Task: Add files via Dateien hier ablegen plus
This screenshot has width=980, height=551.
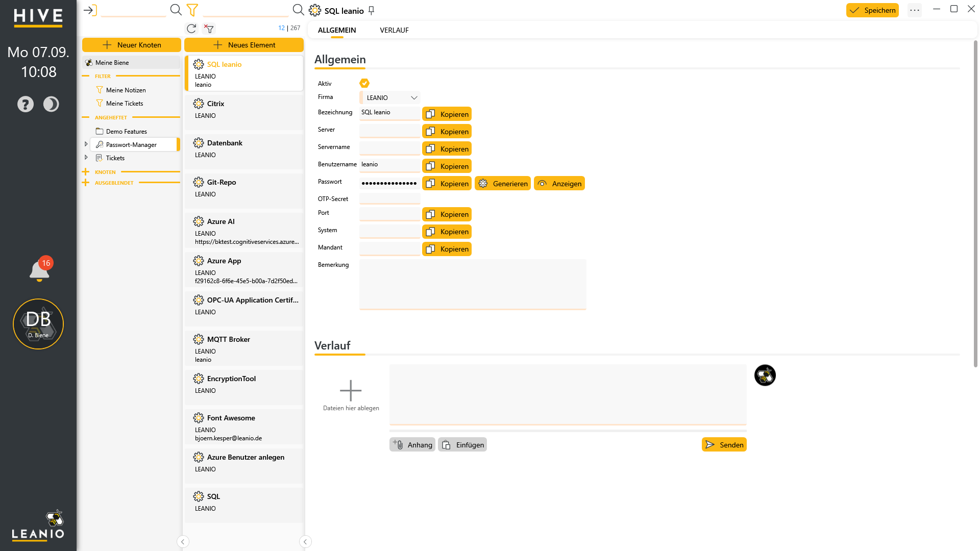Action: click(351, 391)
